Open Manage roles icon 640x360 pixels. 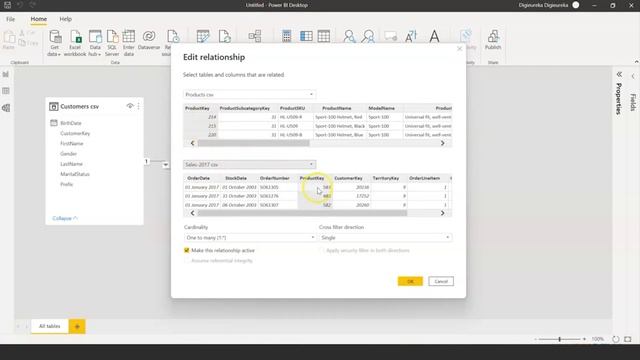[x=349, y=36]
